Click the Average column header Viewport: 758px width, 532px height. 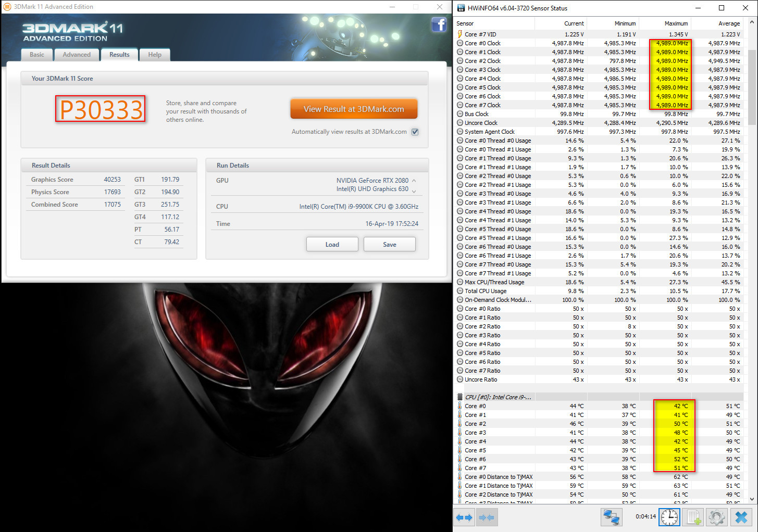point(717,23)
